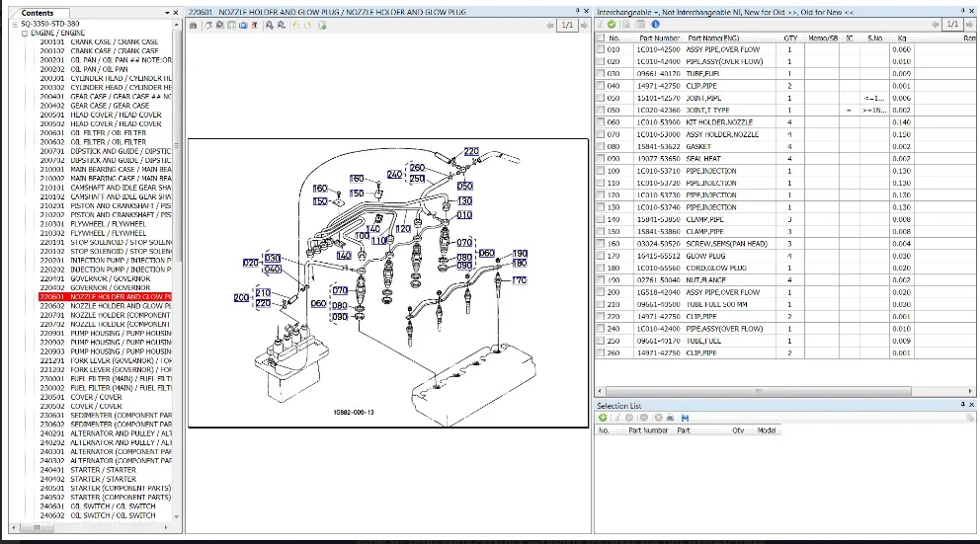The height and width of the screenshot is (544, 980).
Task: Check the box for part row 010
Action: coord(601,49)
